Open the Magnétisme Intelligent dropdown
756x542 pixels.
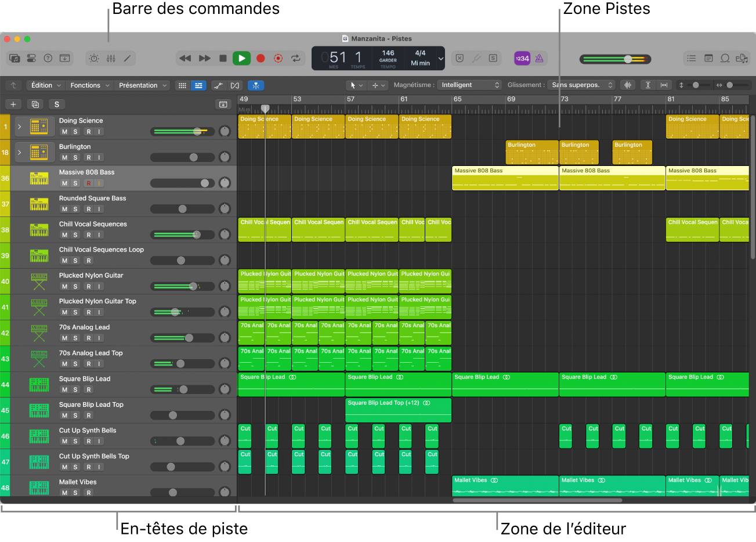tap(469, 85)
